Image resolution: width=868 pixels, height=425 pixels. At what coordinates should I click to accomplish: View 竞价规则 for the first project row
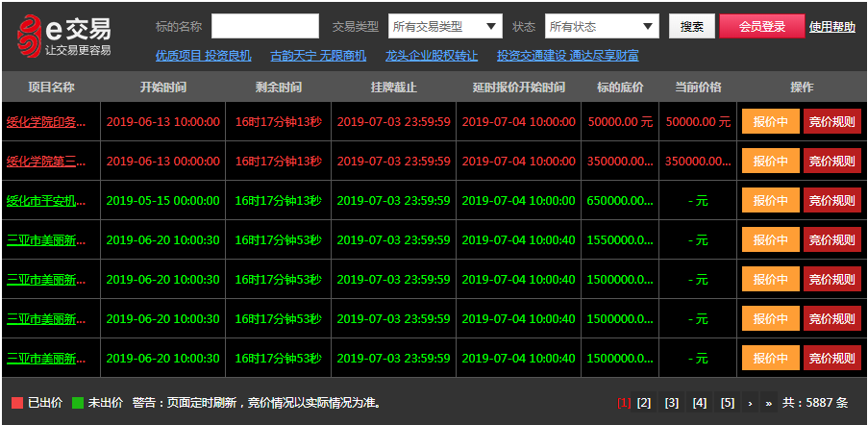(x=831, y=122)
